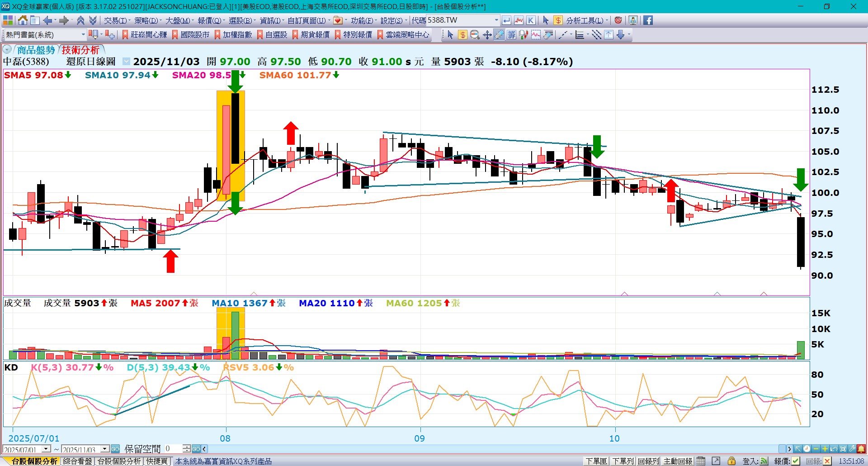Click the red target icon

point(618,20)
